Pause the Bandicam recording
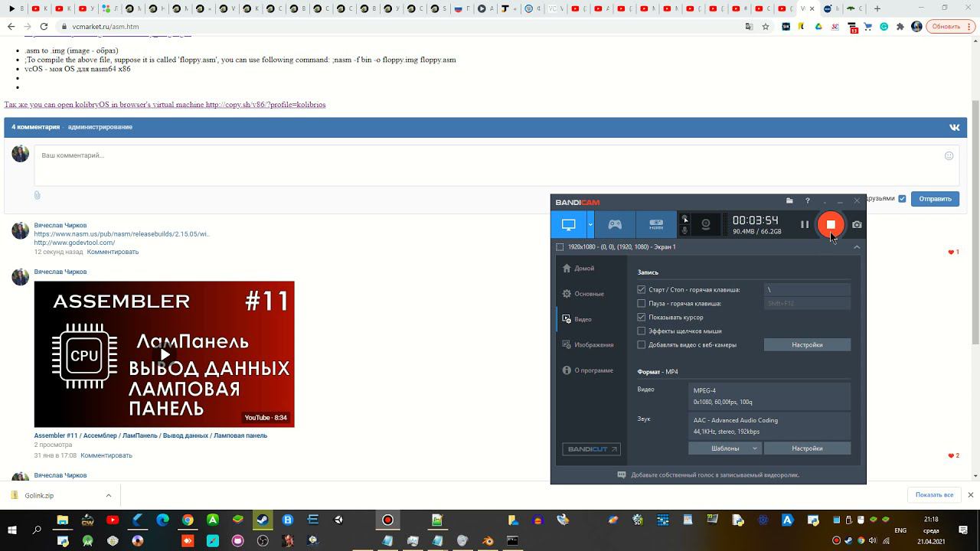Screen dimensions: 980x551 805,224
